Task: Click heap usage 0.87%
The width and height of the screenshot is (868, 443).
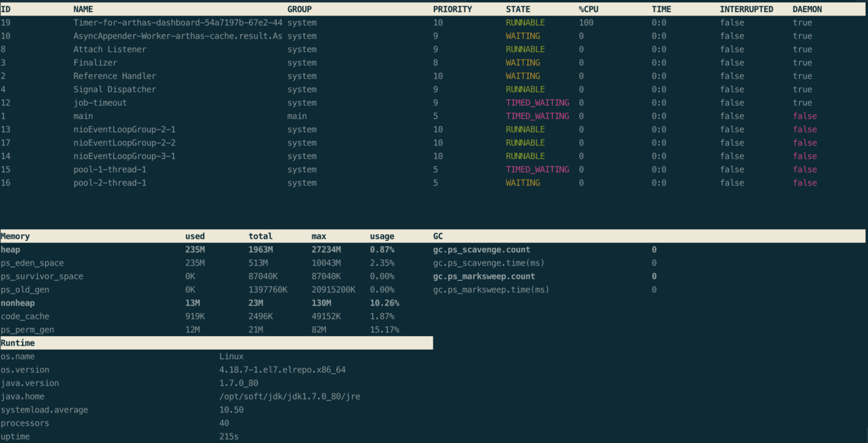Action: 382,250
